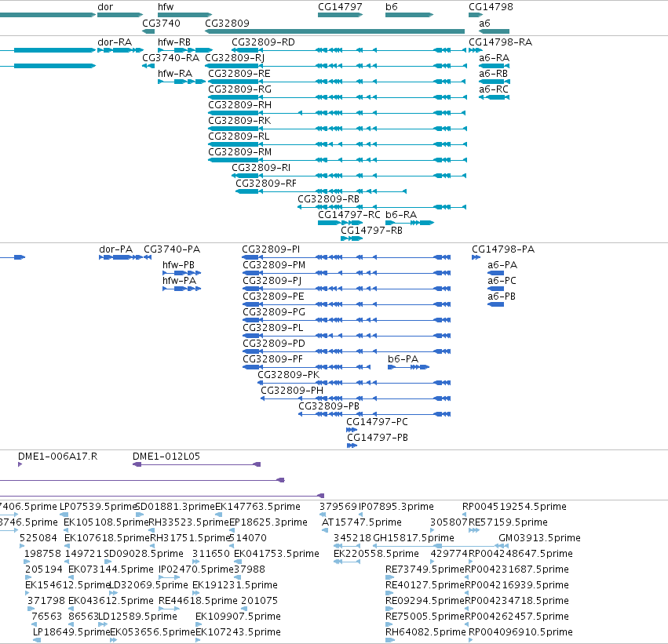
Task: Click protein CG14798-PA label
Action: (502, 249)
